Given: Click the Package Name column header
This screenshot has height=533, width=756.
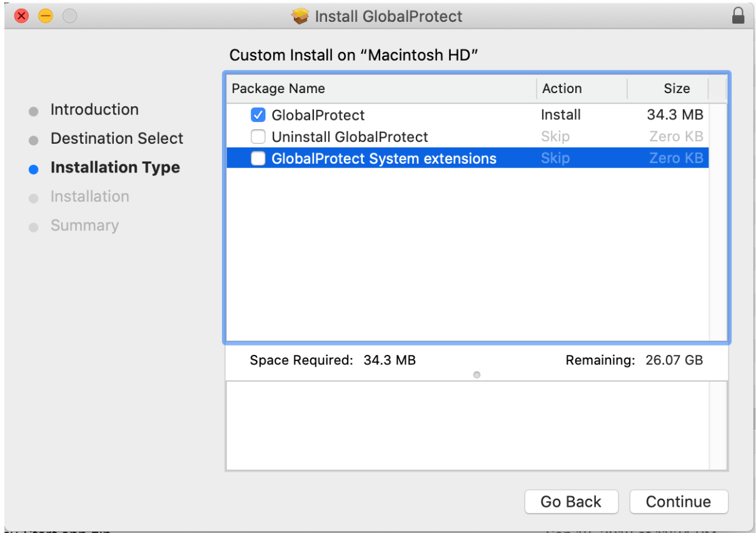Looking at the screenshot, I should tap(278, 89).
